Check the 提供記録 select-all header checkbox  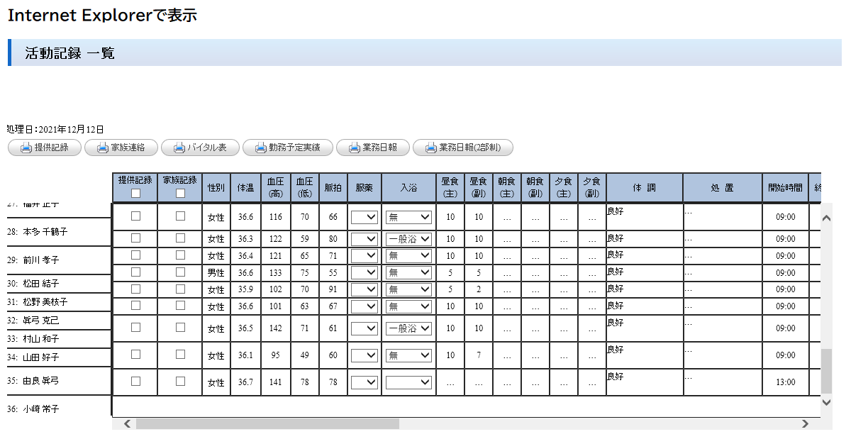tap(135, 193)
